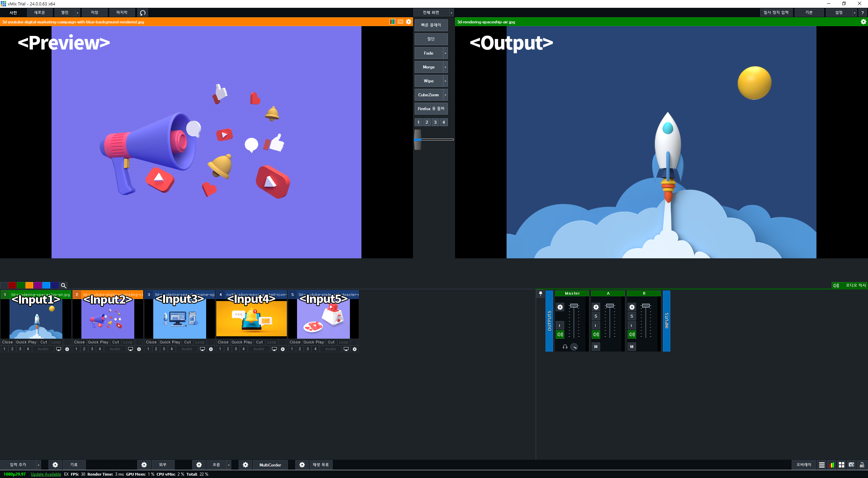This screenshot has width=868, height=478.
Task: Click the unlock padlock icon
Action: click(x=862, y=465)
